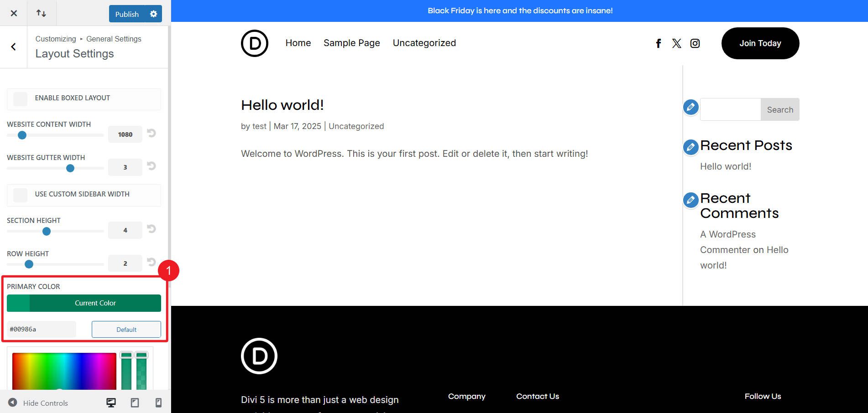Open the X social icon in the header
Viewport: 868px width, 413px height.
(677, 43)
